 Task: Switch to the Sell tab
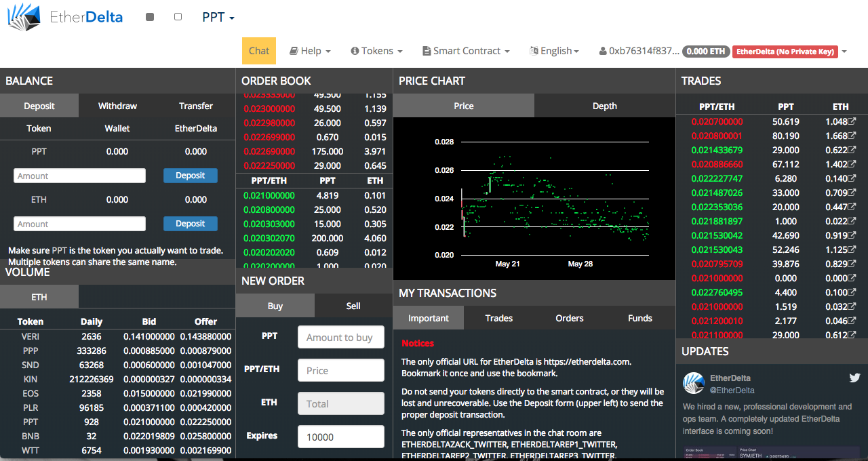pyautogui.click(x=353, y=306)
